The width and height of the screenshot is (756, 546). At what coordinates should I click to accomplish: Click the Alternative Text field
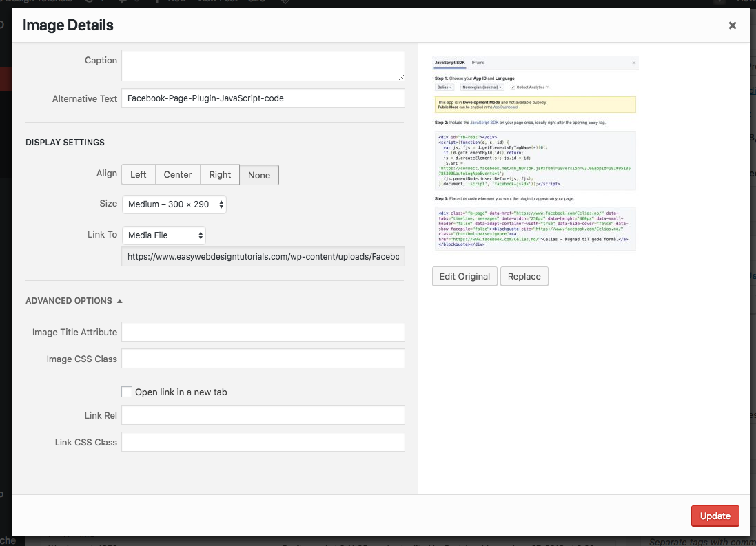pos(263,98)
